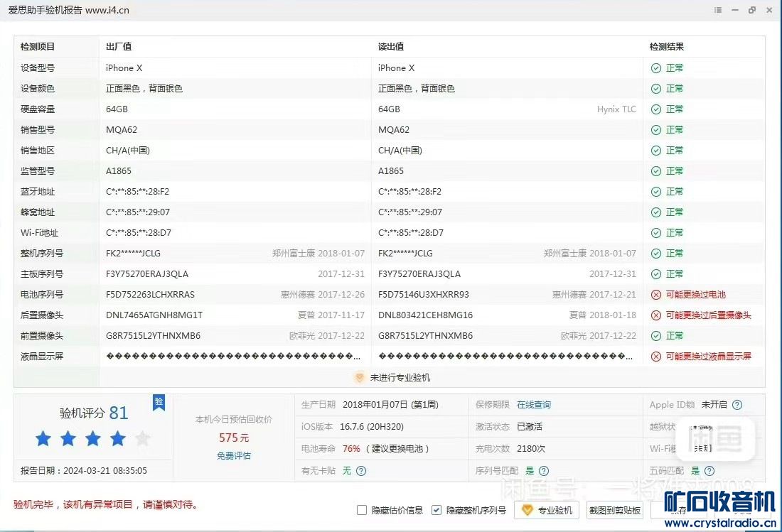Click the red 验机完毕 warning message
The image size is (782, 532).
pos(106,504)
